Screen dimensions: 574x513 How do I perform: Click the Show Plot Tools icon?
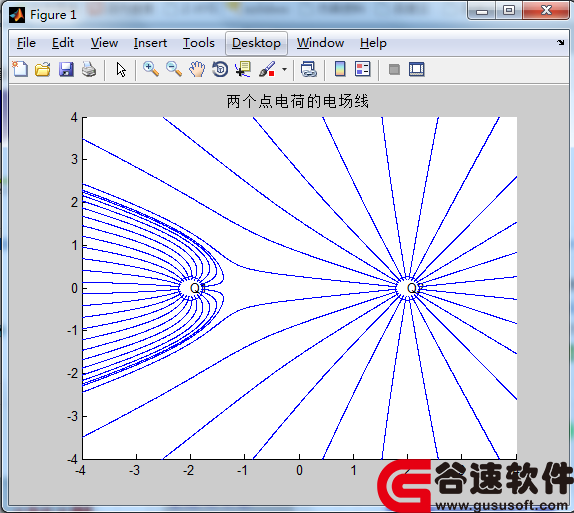[x=417, y=69]
